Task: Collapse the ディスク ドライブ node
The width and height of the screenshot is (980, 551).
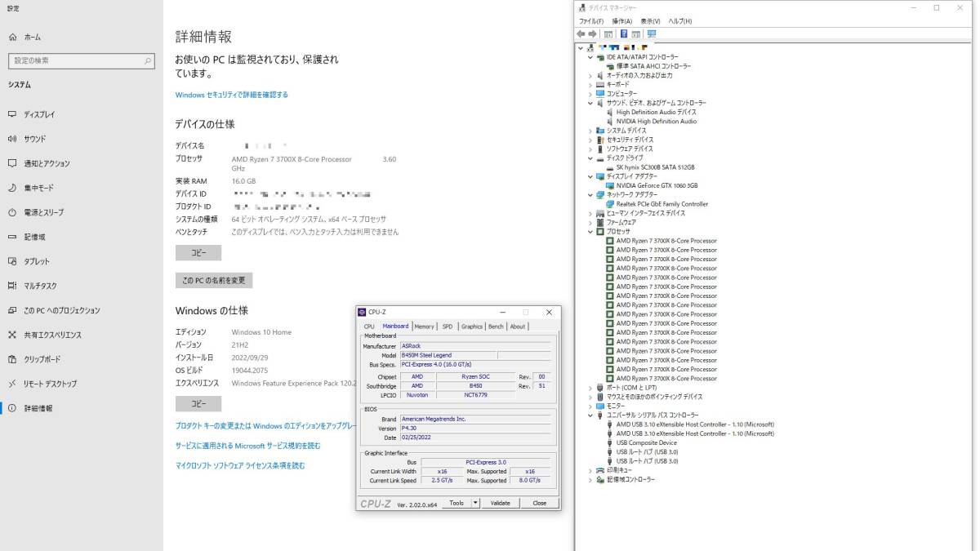Action: coord(590,158)
